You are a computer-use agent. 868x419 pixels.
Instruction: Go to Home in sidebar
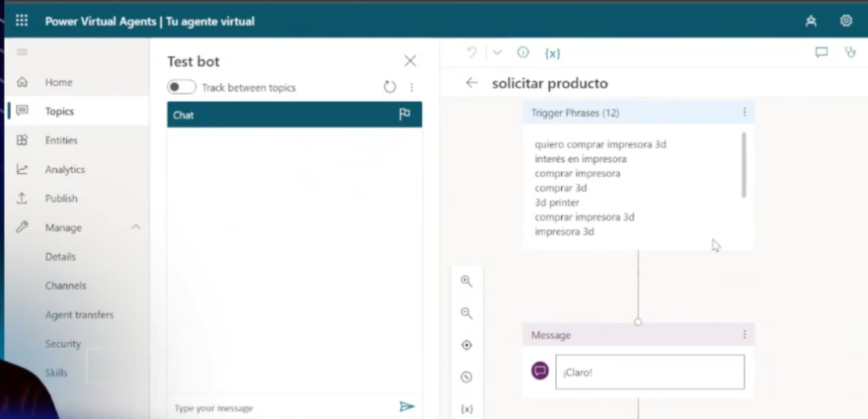click(58, 82)
